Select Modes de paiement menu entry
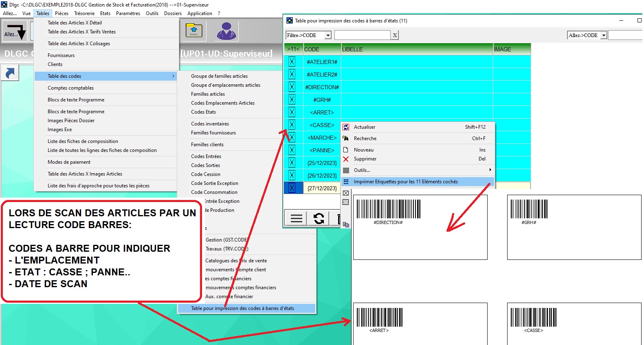 tap(69, 162)
